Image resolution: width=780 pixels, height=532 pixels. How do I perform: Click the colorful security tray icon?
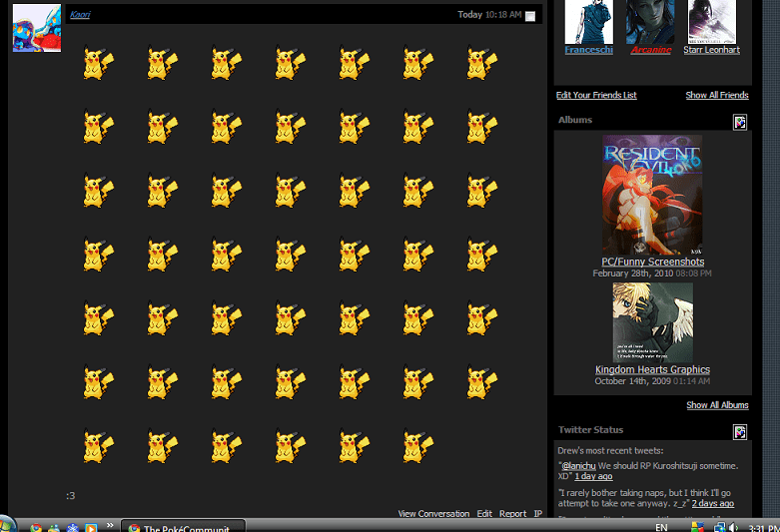tap(697, 528)
